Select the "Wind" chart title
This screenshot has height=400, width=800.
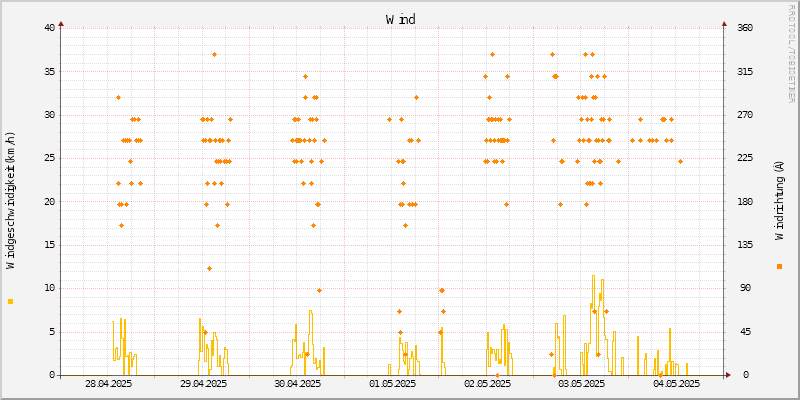(x=400, y=19)
